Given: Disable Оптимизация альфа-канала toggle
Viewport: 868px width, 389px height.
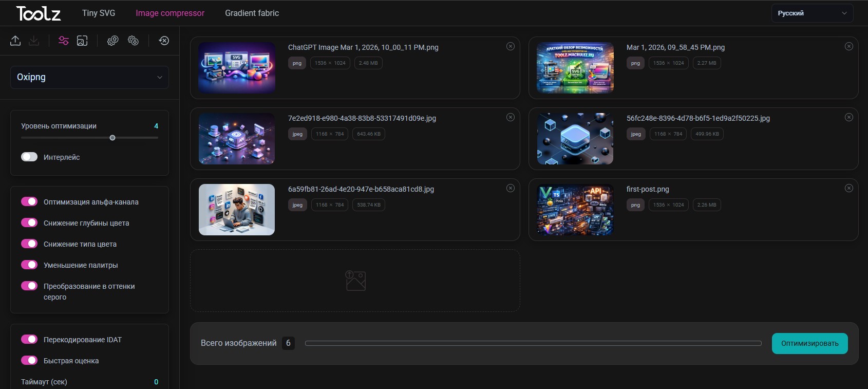Looking at the screenshot, I should click(29, 201).
